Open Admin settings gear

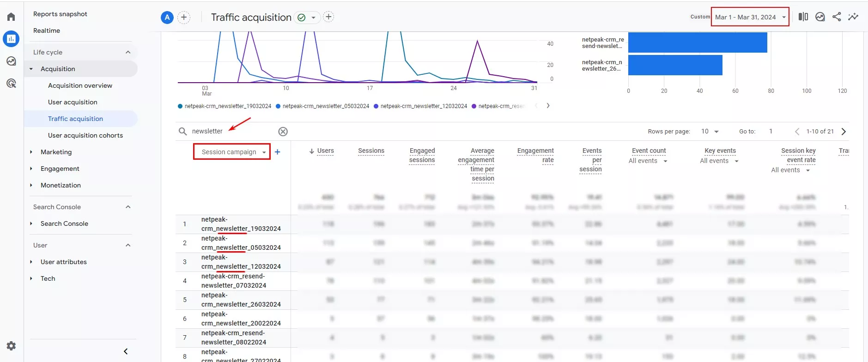[x=11, y=345]
